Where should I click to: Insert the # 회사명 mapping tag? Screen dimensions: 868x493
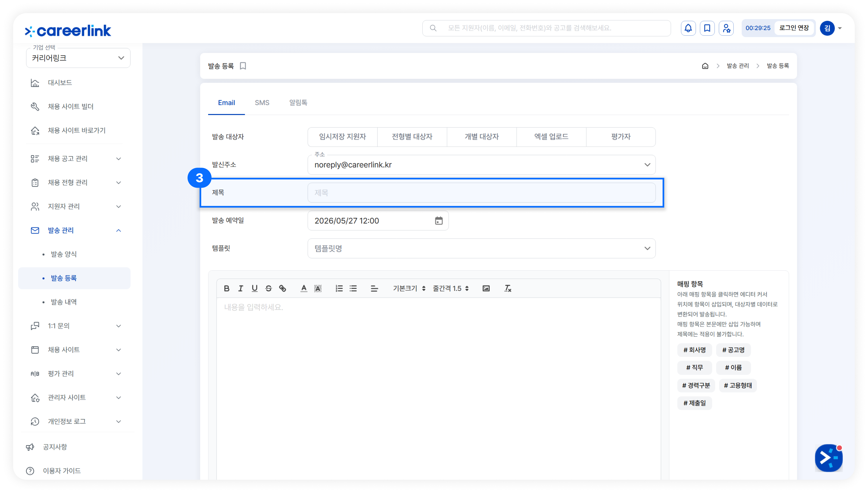[694, 350]
